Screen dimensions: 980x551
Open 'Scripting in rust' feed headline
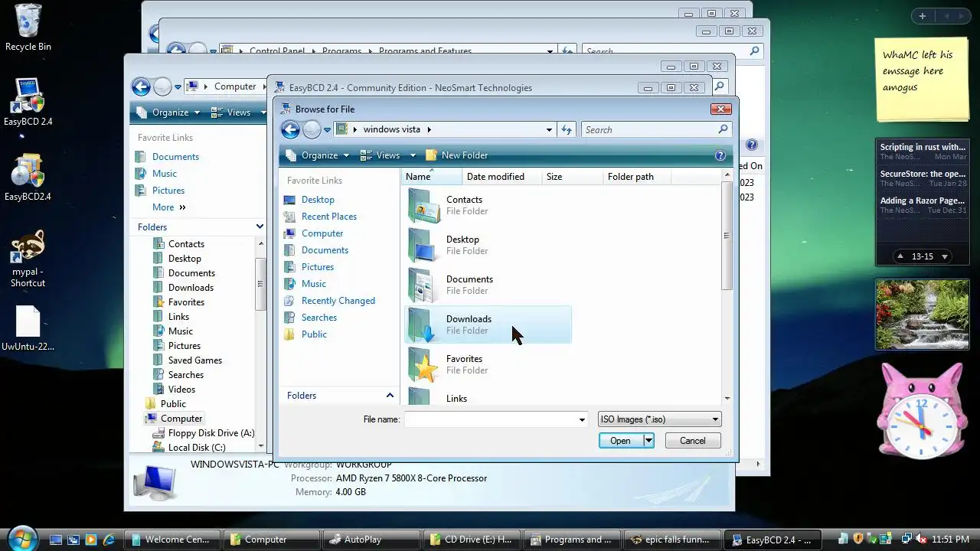point(923,147)
